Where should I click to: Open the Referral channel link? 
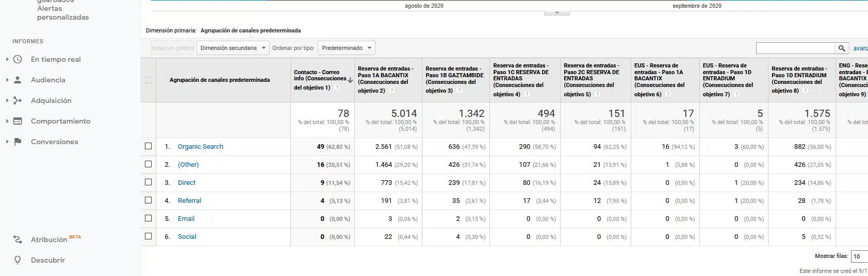189,200
